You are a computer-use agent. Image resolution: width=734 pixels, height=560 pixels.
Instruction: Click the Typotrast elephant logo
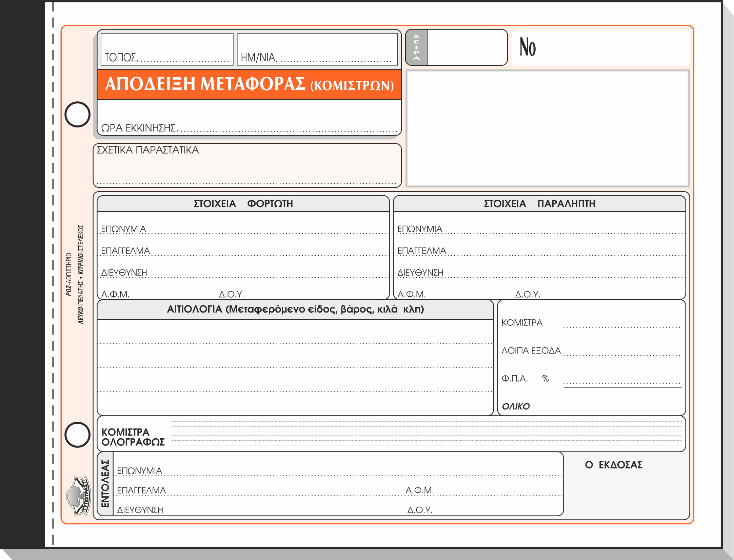(78, 496)
